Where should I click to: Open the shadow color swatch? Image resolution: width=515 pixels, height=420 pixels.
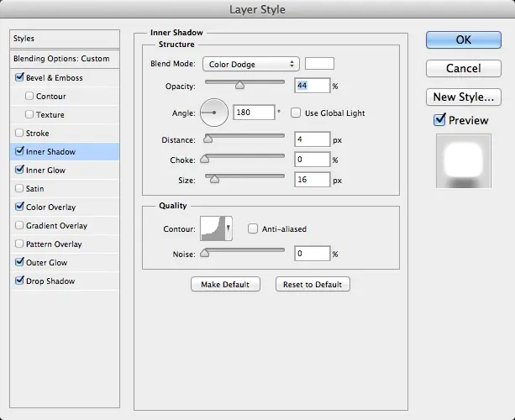tap(319, 63)
